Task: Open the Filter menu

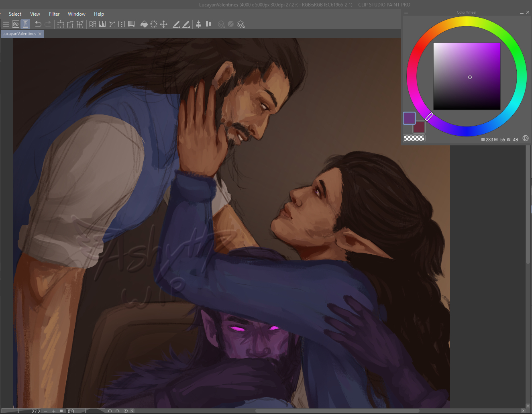Action: coord(54,14)
